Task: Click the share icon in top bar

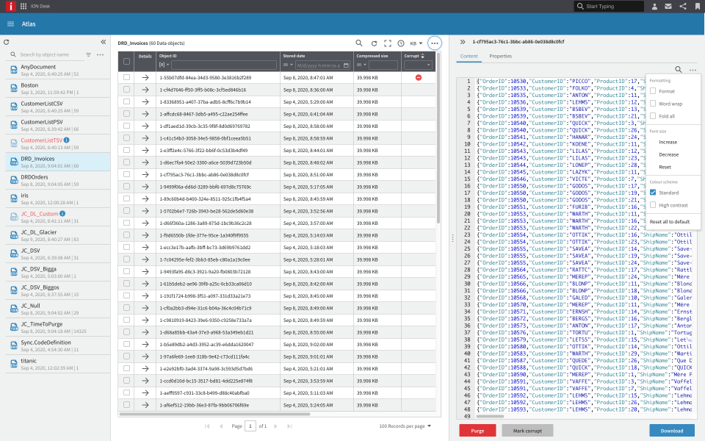Action: coord(683,6)
